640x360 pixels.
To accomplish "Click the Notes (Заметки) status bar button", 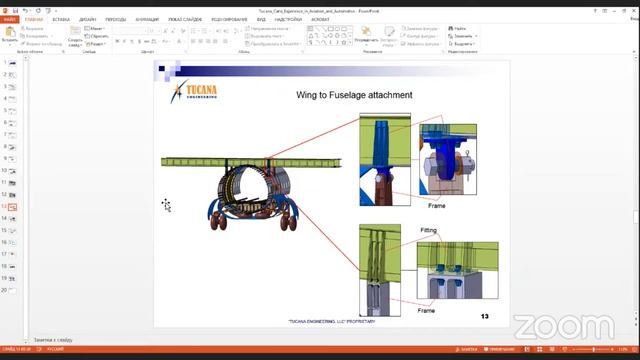I will point(466,349).
